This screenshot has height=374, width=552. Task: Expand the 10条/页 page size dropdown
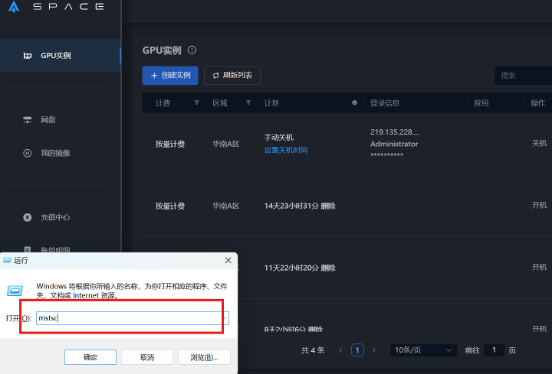point(423,350)
